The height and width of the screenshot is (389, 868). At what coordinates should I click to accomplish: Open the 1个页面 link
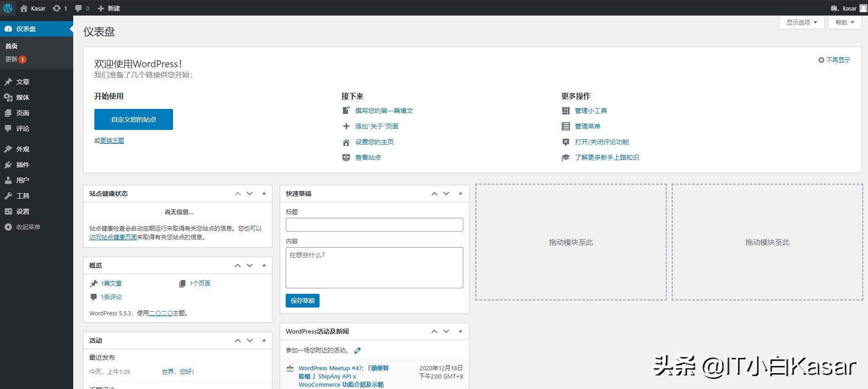(200, 283)
